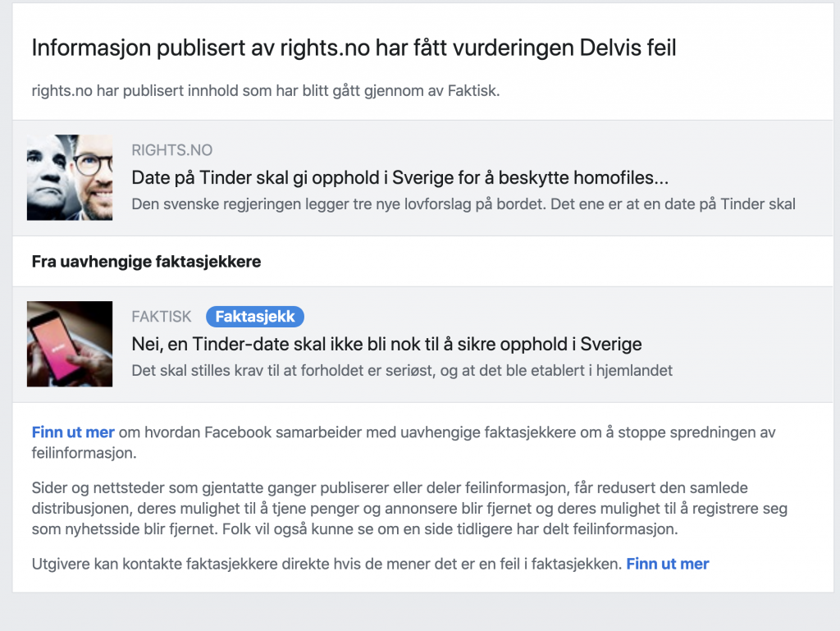This screenshot has width=840, height=631.
Task: Click the gray background below the dialog
Action: click(x=420, y=612)
